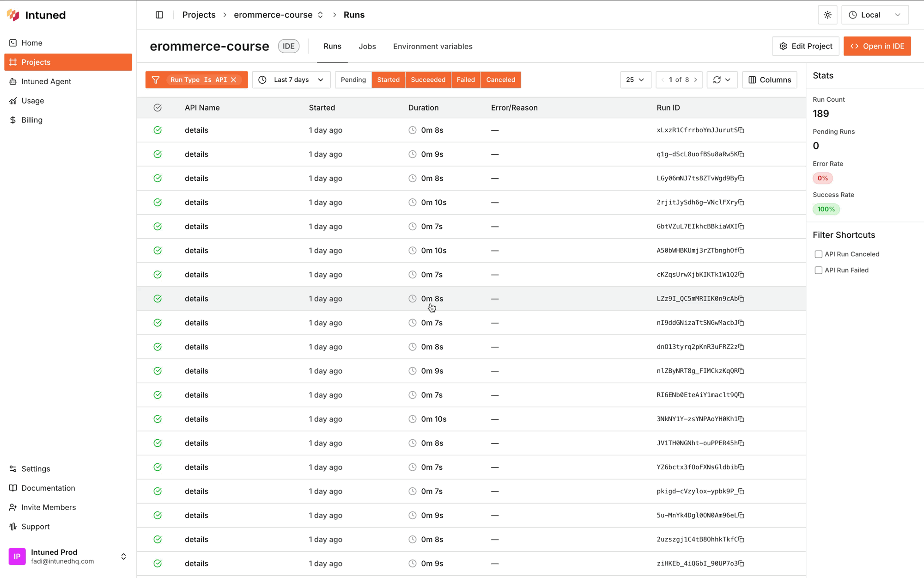Open the Support page
924x578 pixels.
35,526
